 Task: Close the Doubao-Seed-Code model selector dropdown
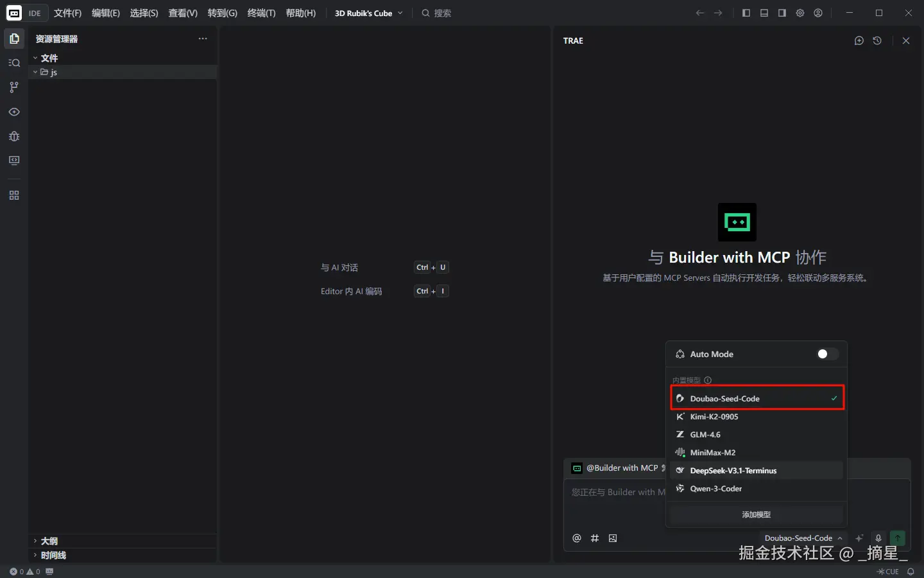803,538
